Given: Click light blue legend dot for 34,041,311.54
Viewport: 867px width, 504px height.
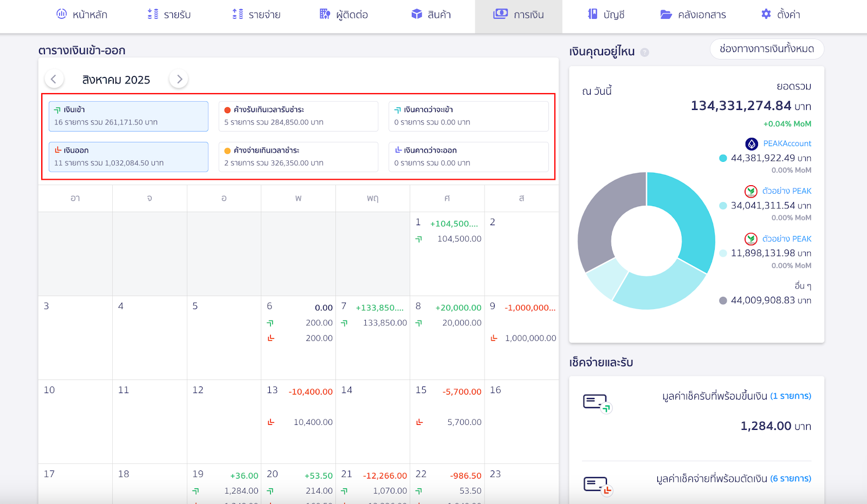Looking at the screenshot, I should tap(723, 206).
